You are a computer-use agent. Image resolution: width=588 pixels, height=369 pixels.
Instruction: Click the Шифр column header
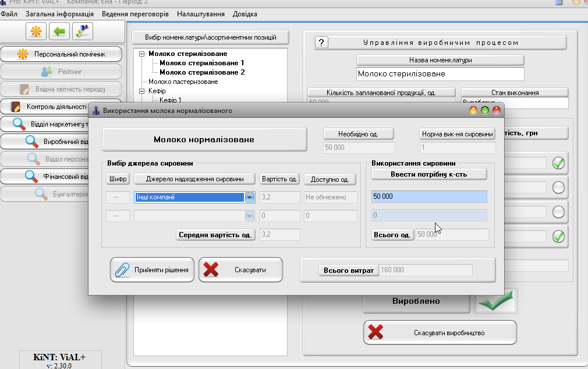[x=118, y=179]
